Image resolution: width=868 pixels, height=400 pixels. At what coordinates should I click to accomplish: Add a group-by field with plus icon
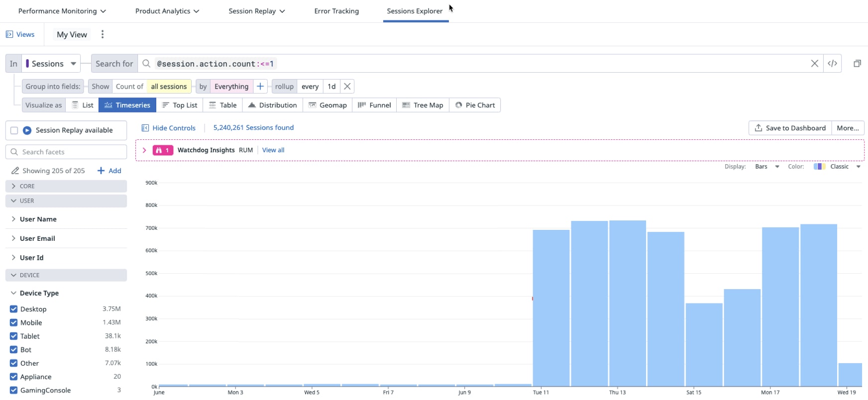coord(260,87)
